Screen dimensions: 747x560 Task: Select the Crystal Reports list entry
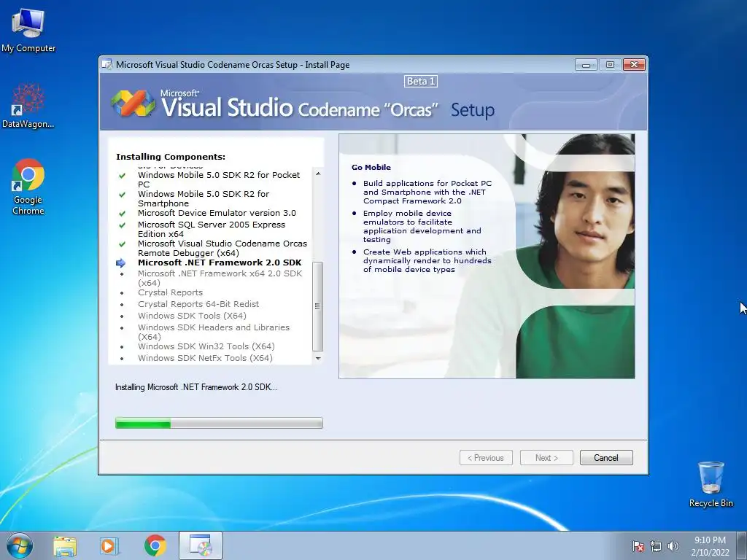(x=170, y=292)
